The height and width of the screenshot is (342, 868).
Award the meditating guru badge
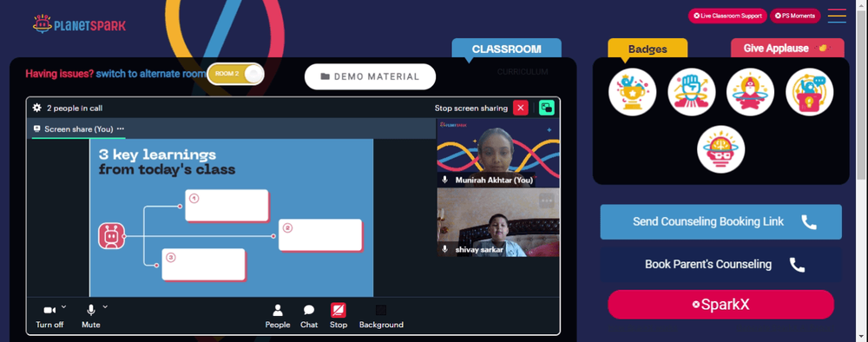pos(750,92)
